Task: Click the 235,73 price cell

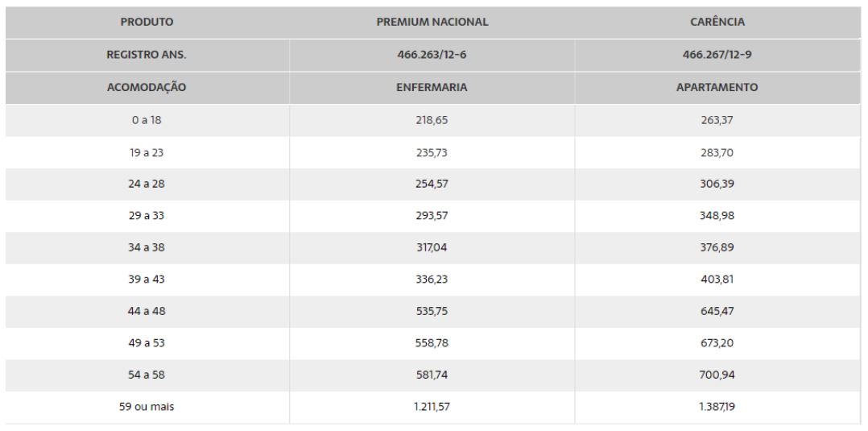Action: (x=432, y=152)
